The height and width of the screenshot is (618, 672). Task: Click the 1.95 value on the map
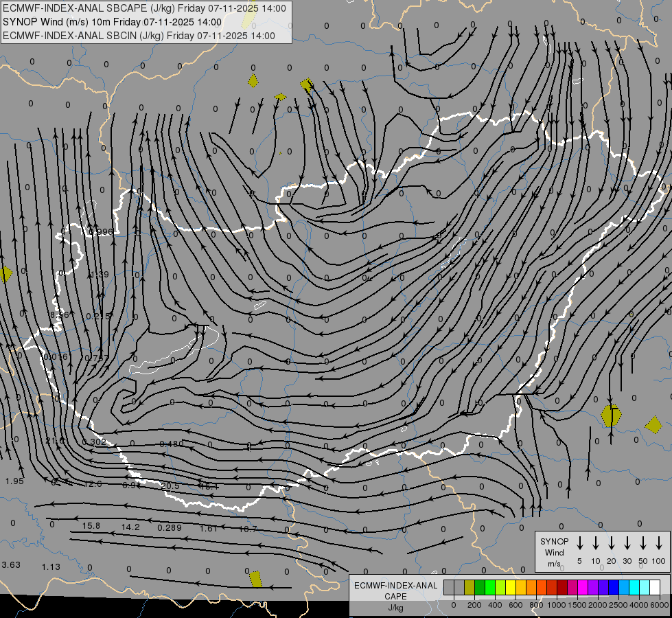[x=14, y=481]
